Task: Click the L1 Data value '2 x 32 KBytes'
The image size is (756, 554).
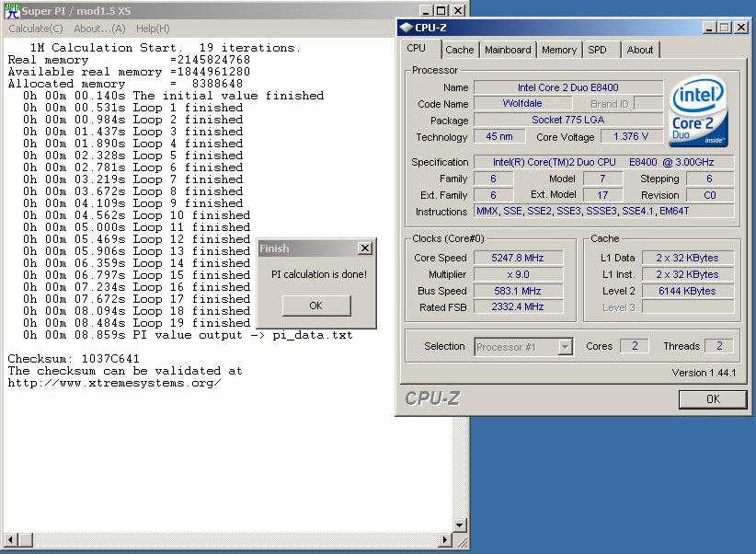Action: pyautogui.click(x=688, y=258)
